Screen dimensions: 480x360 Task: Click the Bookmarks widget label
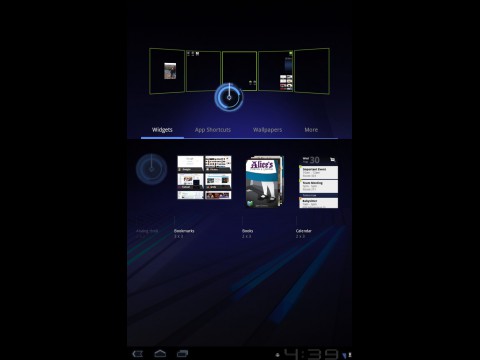(x=184, y=231)
